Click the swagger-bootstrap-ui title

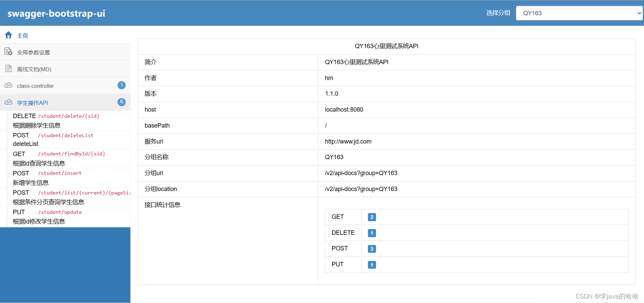(x=56, y=13)
